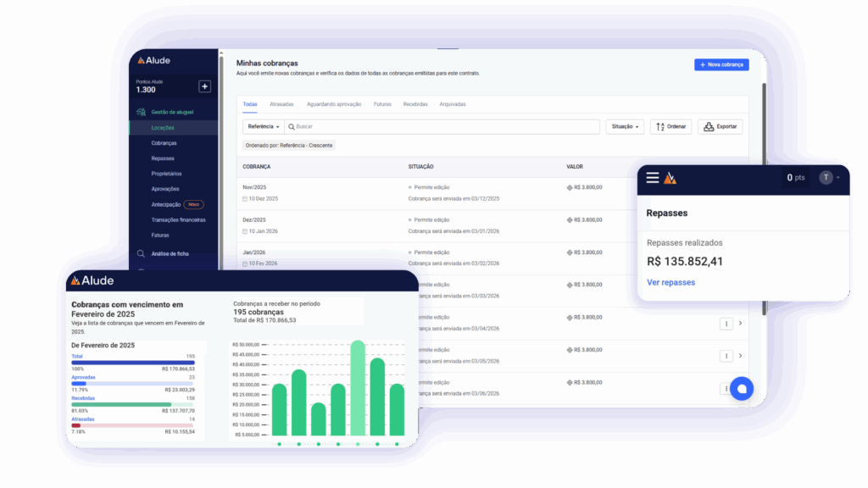
Task: Expand the Referência search filter dropdown
Action: [x=264, y=126]
